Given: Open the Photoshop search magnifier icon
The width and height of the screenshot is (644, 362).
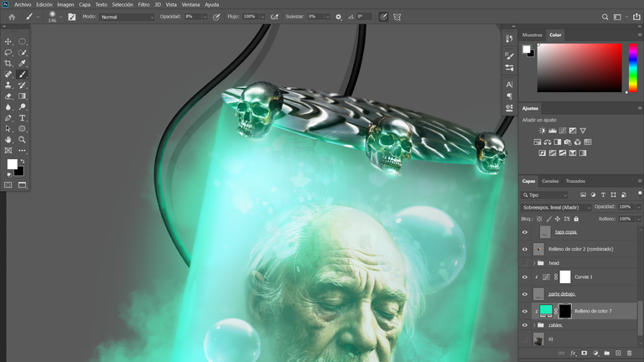Looking at the screenshot, I should (x=605, y=17).
